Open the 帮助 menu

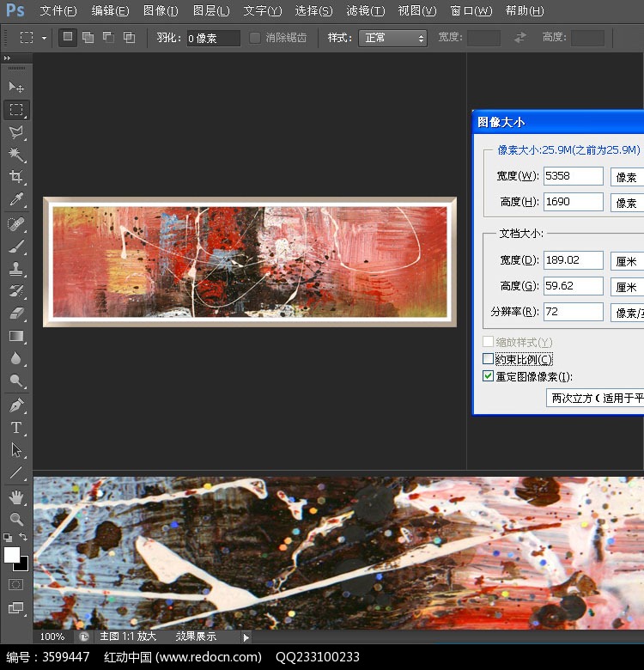[525, 10]
